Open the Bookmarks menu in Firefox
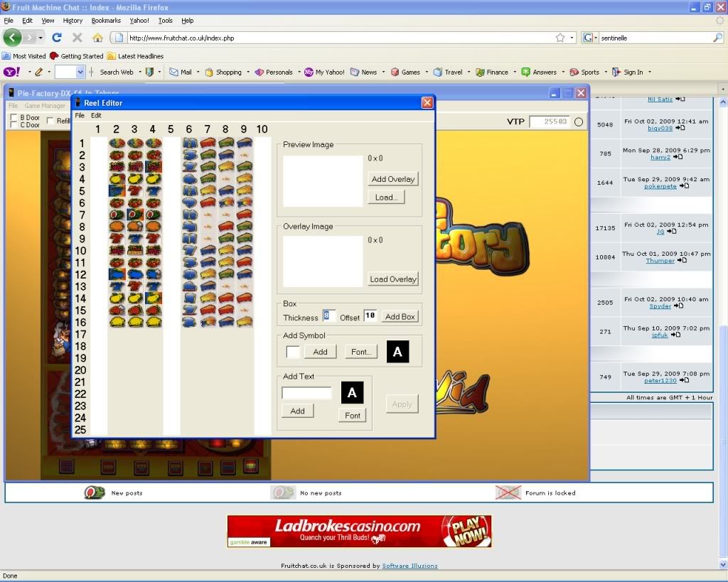The image size is (728, 582). (106, 21)
